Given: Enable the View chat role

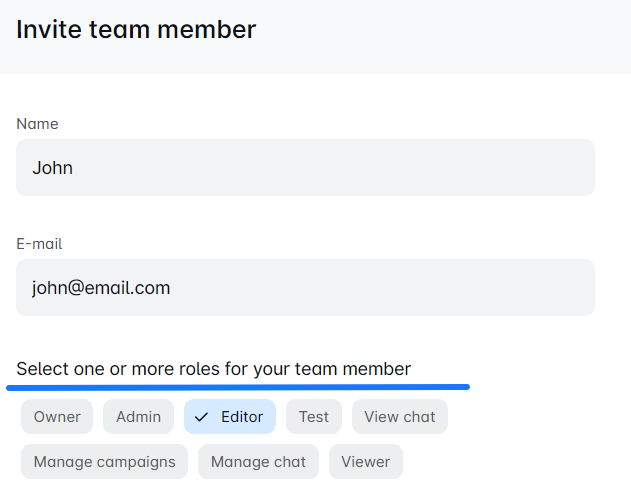Looking at the screenshot, I should (400, 417).
